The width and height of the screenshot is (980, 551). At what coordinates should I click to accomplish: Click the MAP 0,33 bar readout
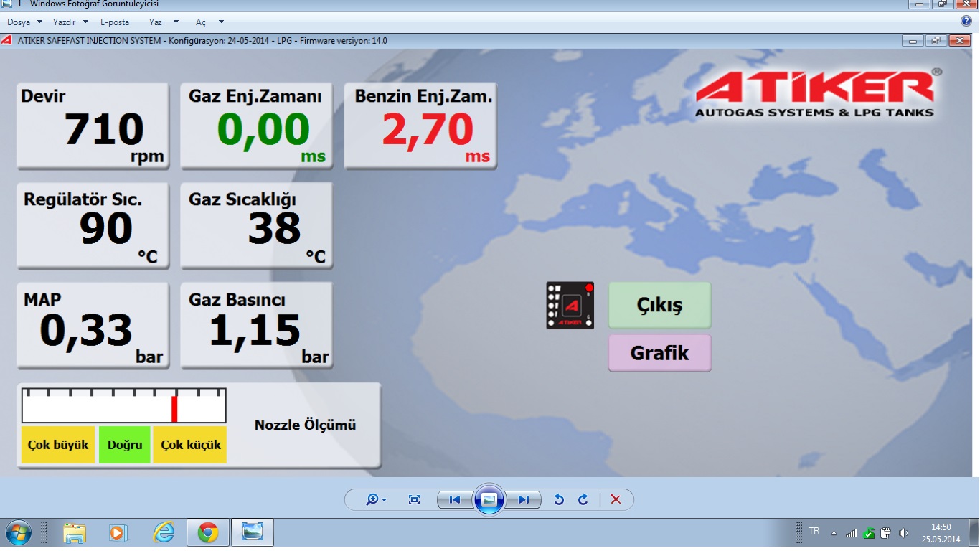point(93,325)
